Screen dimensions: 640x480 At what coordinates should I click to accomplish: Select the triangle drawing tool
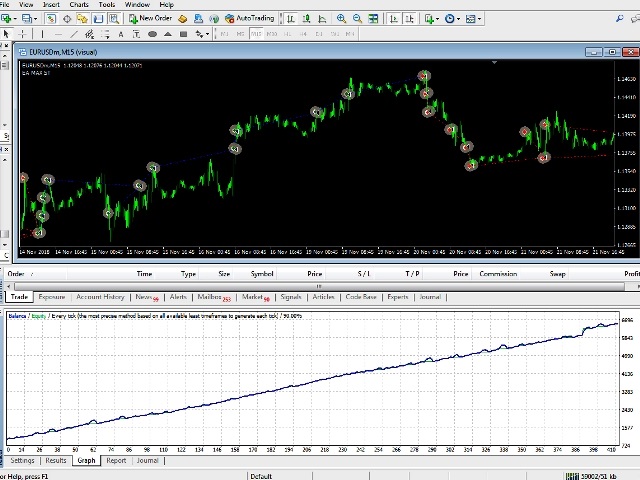168,34
